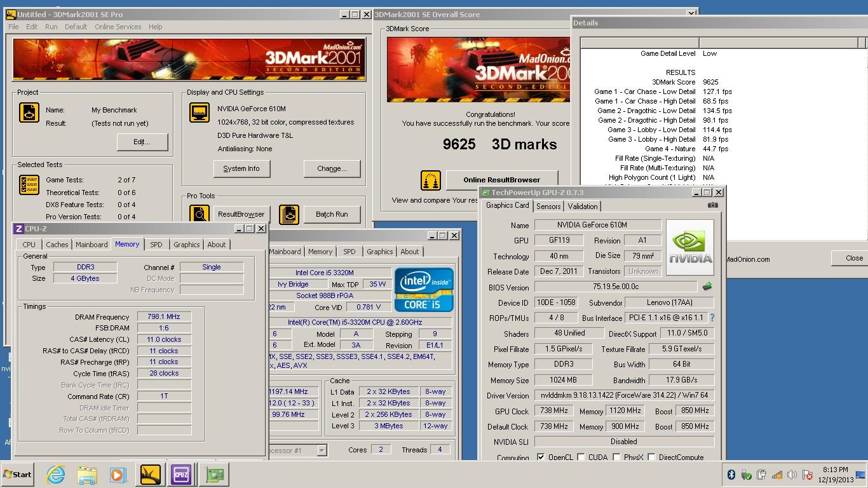Save GPU BIOS using chip icon
868x488 pixels.
pos(707,287)
